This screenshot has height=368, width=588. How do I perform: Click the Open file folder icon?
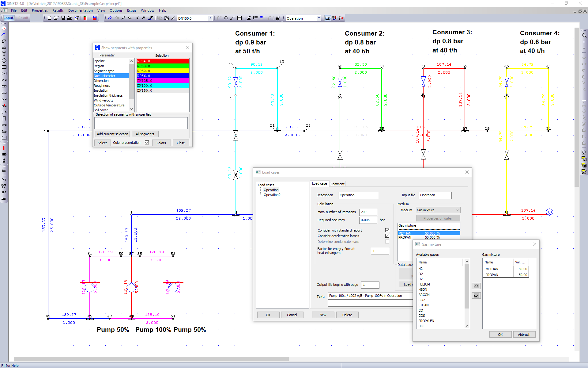coord(56,18)
